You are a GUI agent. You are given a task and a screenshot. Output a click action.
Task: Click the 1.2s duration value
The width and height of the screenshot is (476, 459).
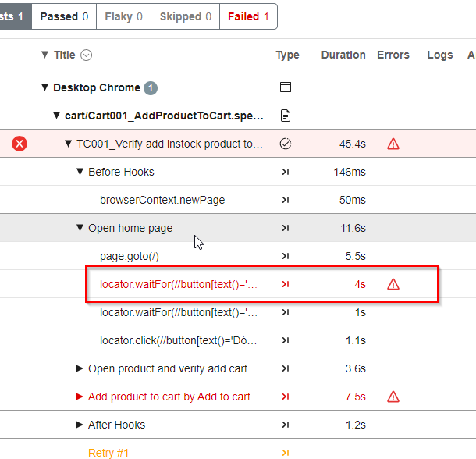[x=356, y=425]
